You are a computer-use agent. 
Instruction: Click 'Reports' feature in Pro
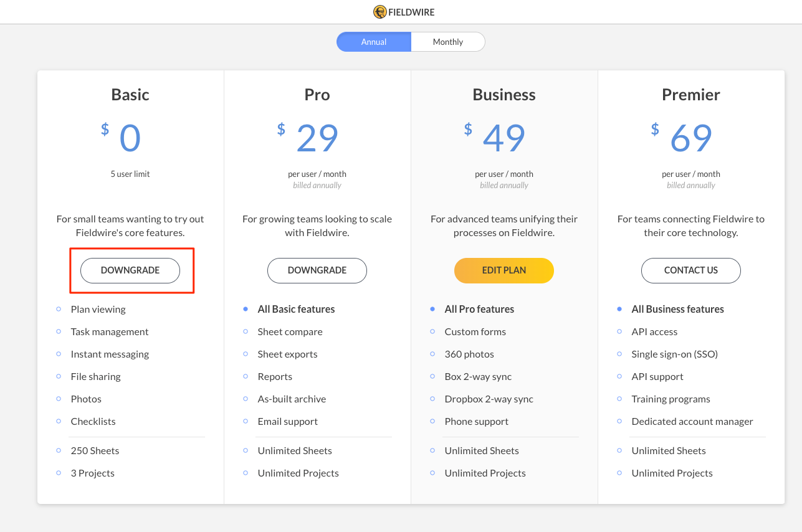[275, 376]
